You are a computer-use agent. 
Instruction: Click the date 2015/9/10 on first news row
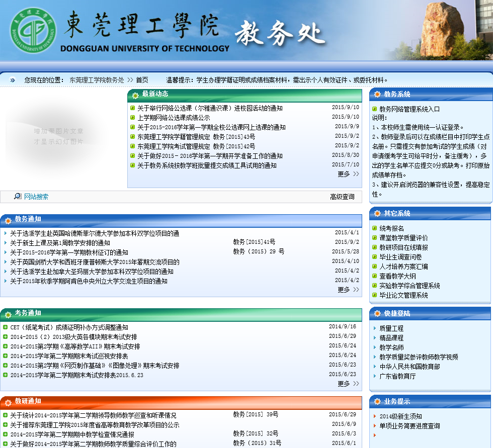(x=346, y=107)
